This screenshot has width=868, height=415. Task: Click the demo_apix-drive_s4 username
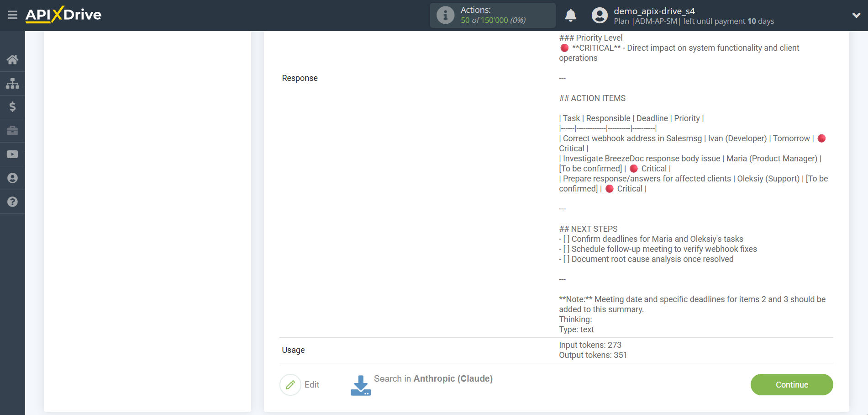point(654,11)
